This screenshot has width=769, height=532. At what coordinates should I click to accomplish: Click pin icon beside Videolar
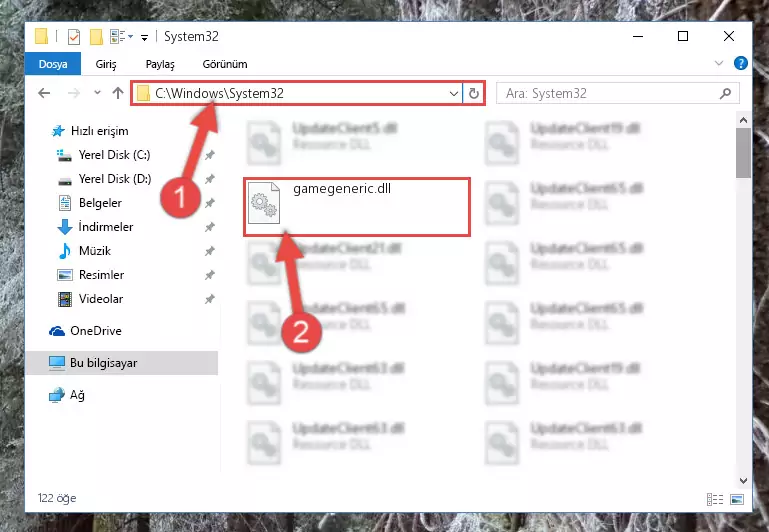pos(210,299)
